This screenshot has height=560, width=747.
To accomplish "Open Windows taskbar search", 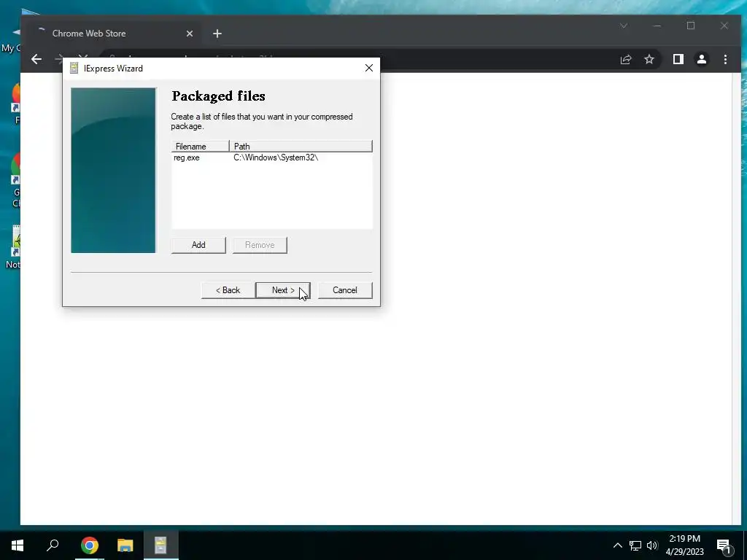I will (x=53, y=545).
